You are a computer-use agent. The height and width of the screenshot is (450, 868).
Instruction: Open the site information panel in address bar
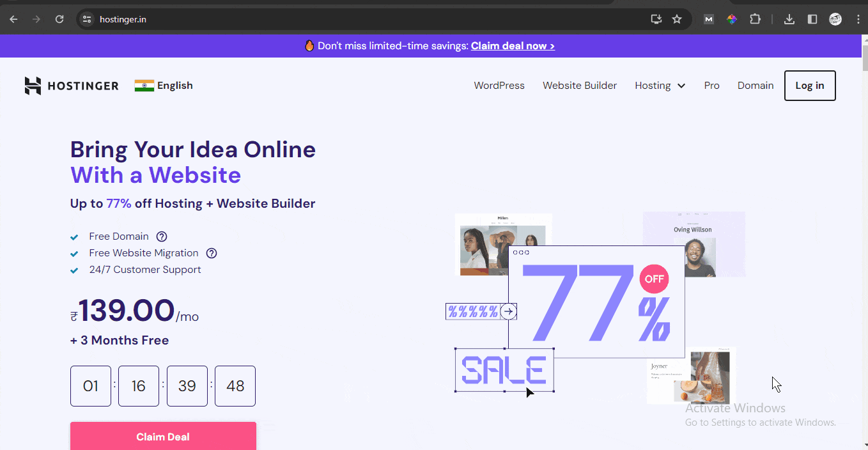[86, 19]
